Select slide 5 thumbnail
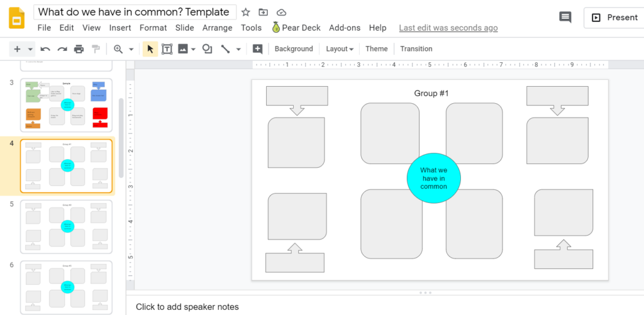 click(66, 226)
